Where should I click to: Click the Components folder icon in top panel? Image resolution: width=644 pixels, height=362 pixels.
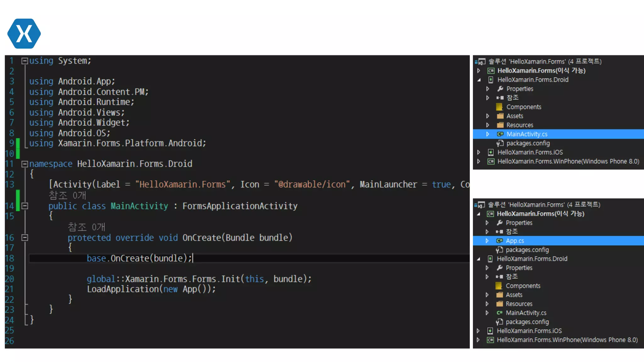499,107
